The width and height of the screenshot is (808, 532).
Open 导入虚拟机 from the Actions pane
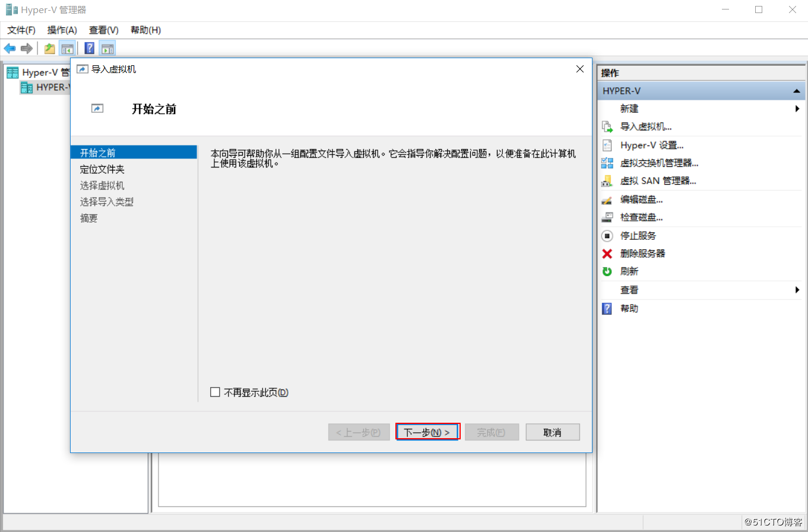click(647, 126)
